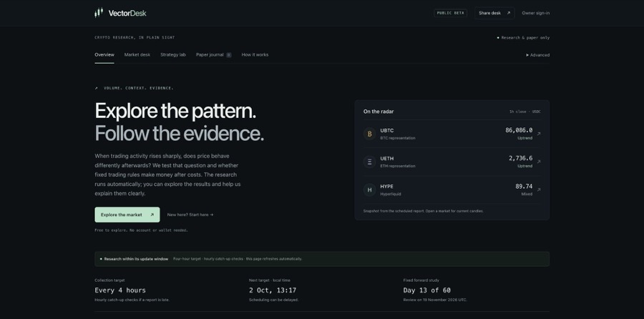Open the HYPE market row name
644x319 pixels.
click(386, 187)
